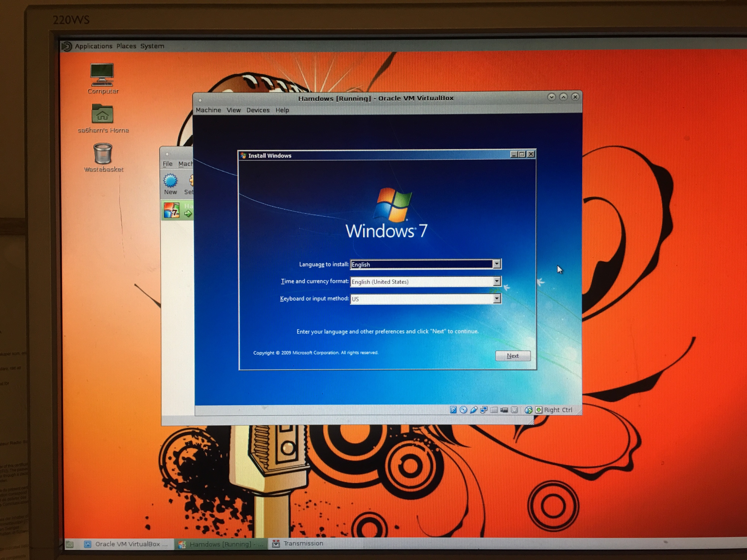Screen dimensions: 747x560
Task: Click the shared folders status icon
Action: (494, 410)
